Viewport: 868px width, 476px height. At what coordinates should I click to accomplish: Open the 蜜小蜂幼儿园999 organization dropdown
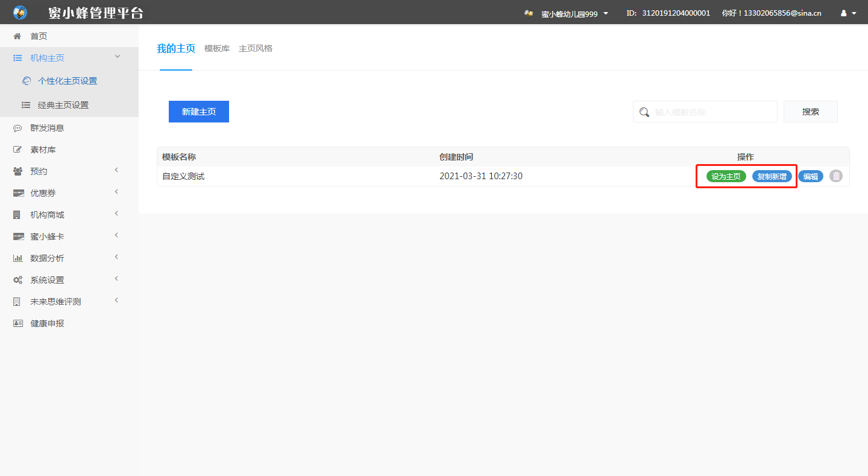click(x=574, y=13)
